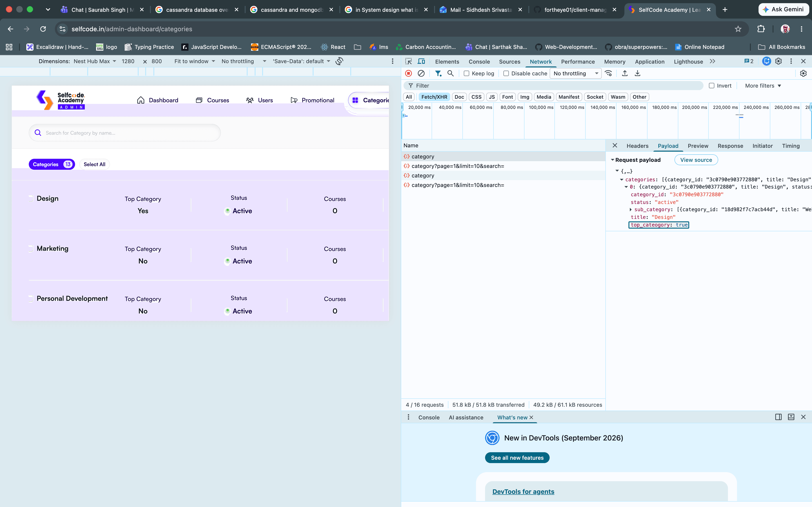Screen dimensions: 812x507
Task: Switch to the Console DevTools tab
Action: tap(479, 62)
